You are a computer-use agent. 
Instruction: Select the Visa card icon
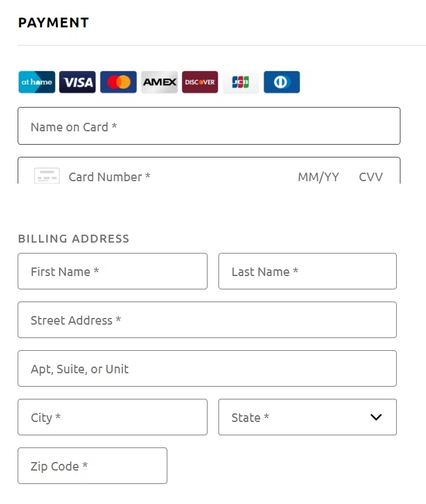77,82
